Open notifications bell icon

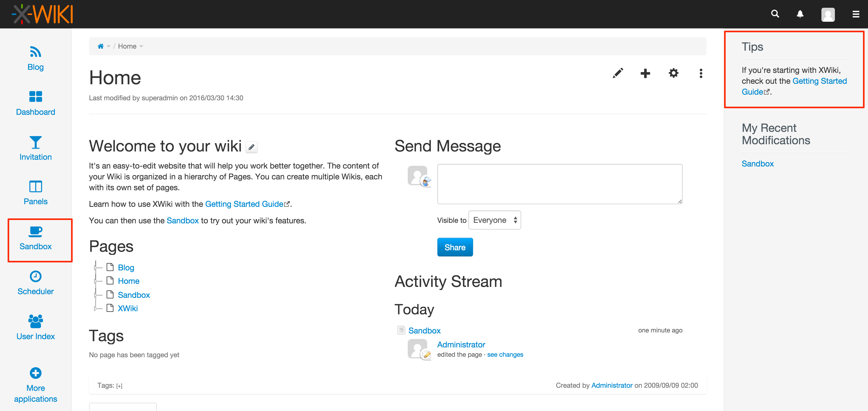point(800,14)
